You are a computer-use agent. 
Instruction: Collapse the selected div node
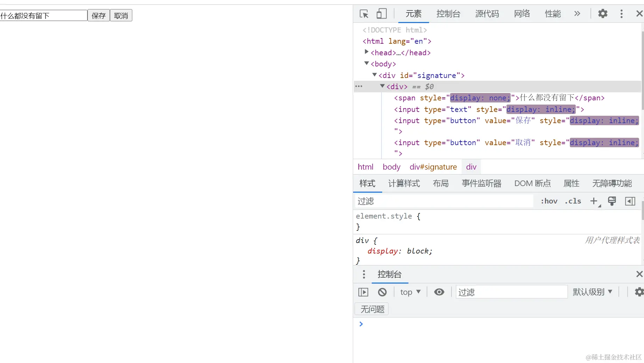point(382,86)
